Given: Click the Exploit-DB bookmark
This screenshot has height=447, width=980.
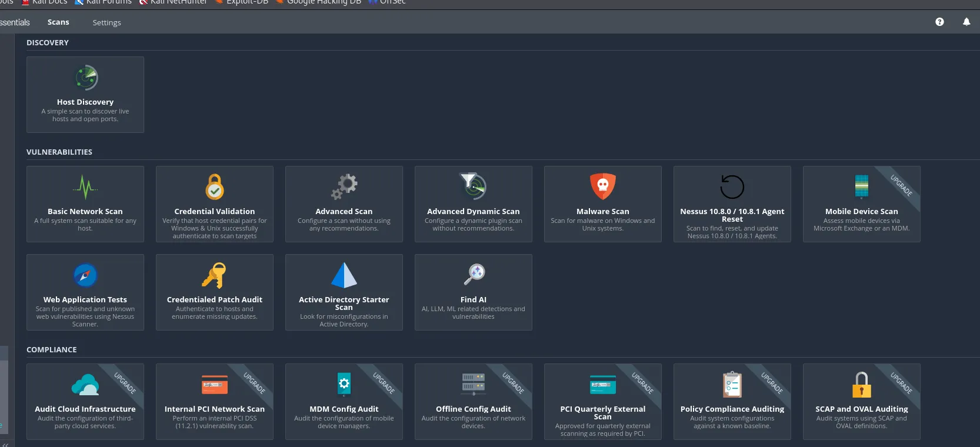Looking at the screenshot, I should [246, 2].
